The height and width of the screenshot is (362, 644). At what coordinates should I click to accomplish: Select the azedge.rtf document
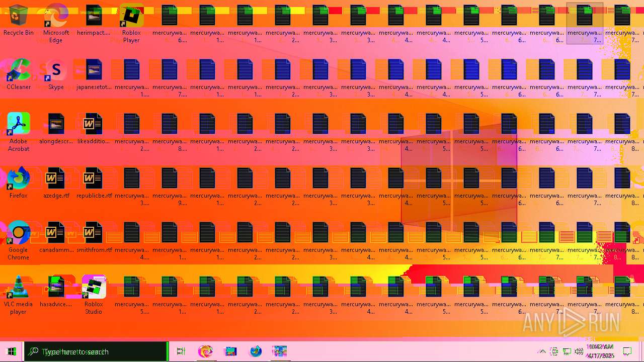point(56,183)
